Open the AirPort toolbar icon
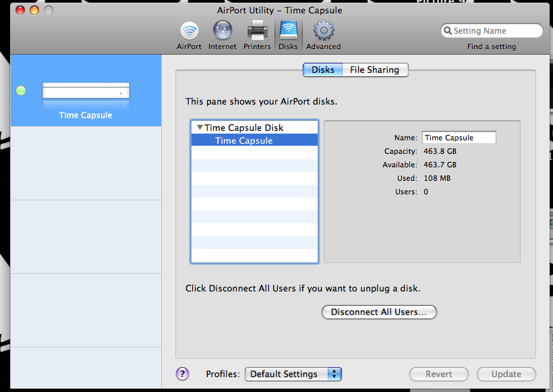This screenshot has height=392, width=553. tap(189, 35)
